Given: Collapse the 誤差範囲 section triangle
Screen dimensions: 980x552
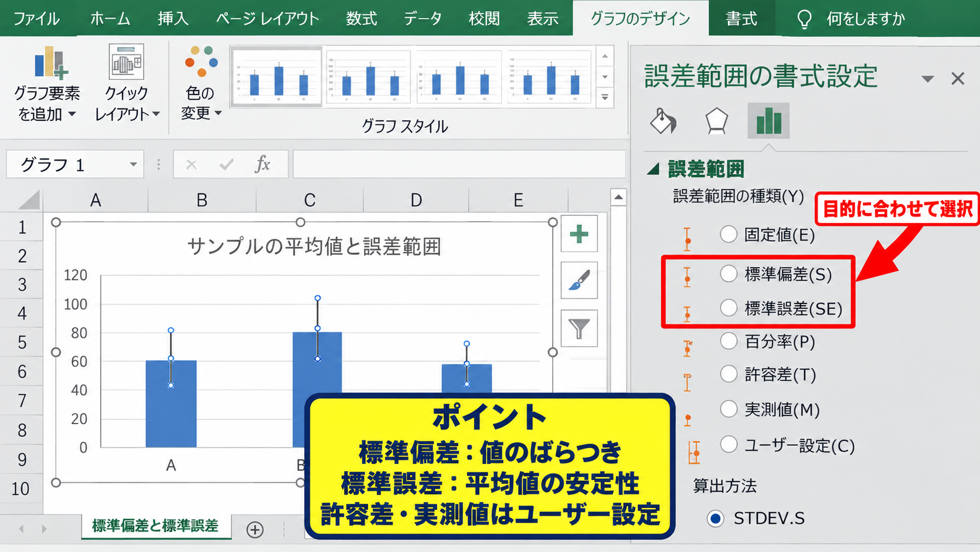Looking at the screenshot, I should (653, 170).
